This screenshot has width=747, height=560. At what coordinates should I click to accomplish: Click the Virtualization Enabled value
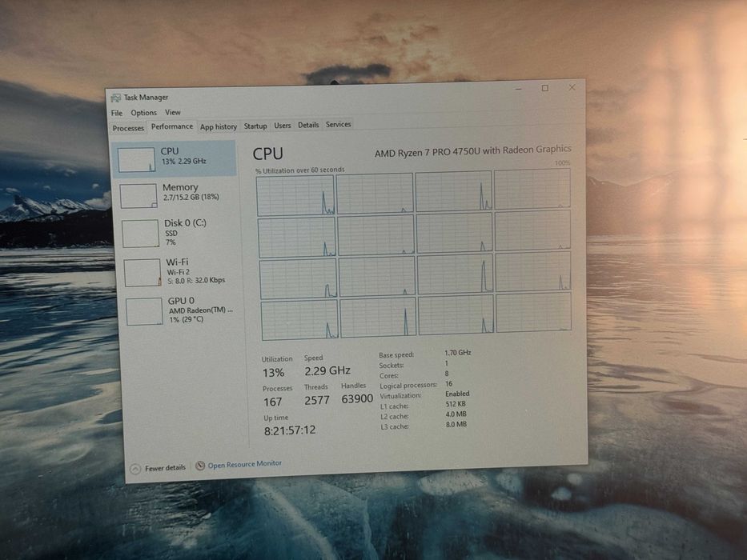click(x=457, y=394)
